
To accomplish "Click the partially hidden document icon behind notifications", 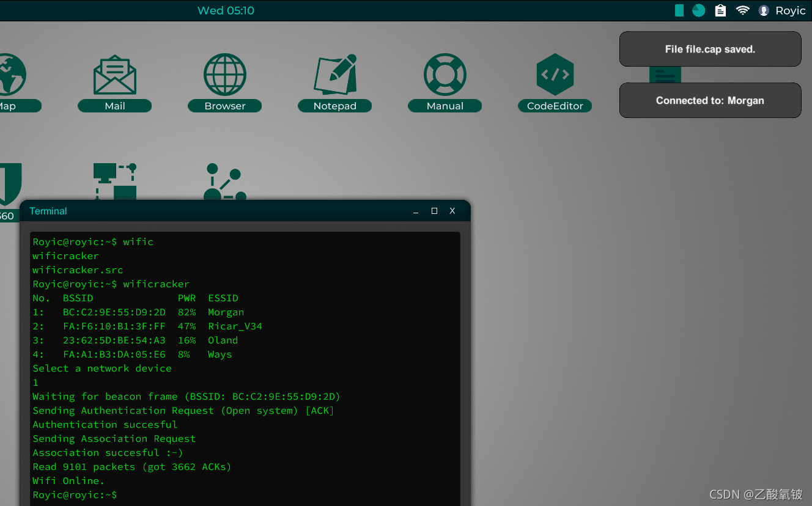I will 665,75.
